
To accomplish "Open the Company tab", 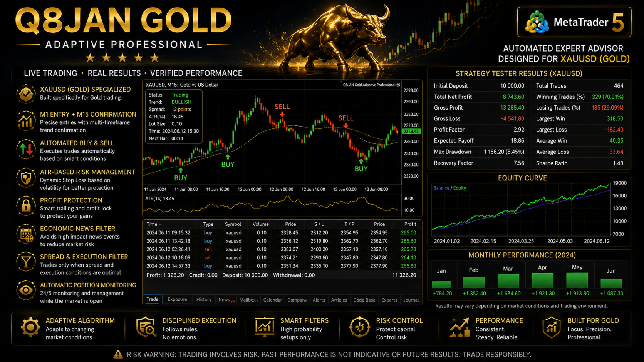I will tap(297, 300).
